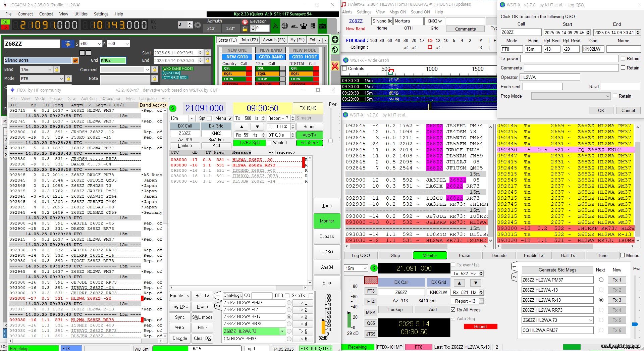Screen dimensions: 644x351
Task: Open the Contest menu in Log4OM
Action: click(46, 14)
